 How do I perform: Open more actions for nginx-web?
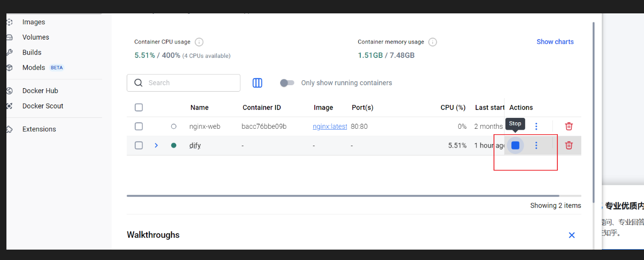click(x=536, y=126)
